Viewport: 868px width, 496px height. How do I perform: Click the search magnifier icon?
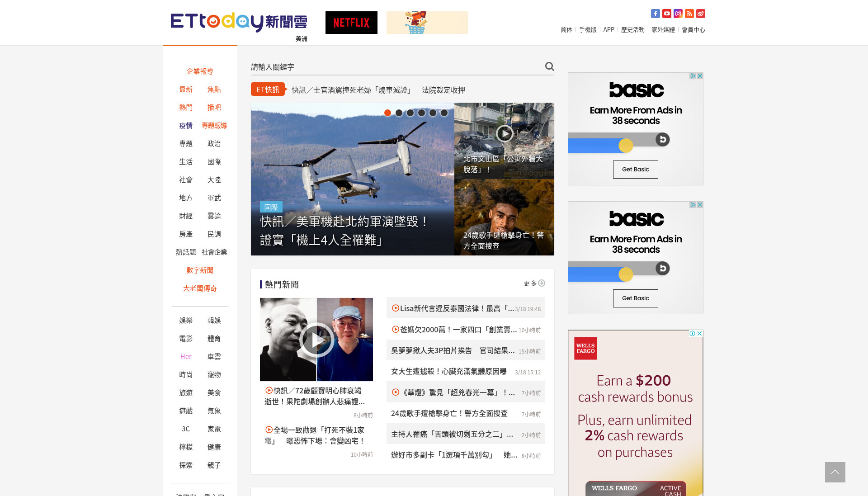point(549,66)
